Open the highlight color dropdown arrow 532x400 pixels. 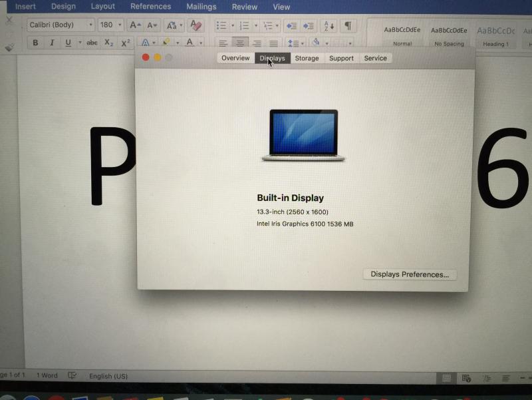[178, 43]
